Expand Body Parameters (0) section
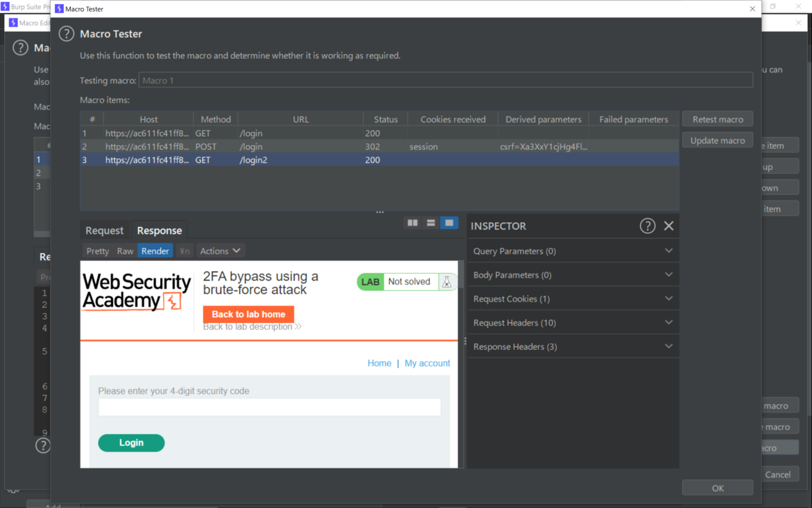 573,275
